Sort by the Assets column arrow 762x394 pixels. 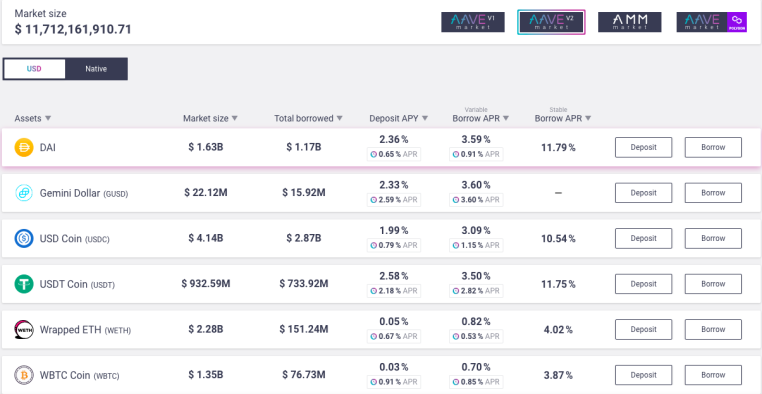(48, 119)
